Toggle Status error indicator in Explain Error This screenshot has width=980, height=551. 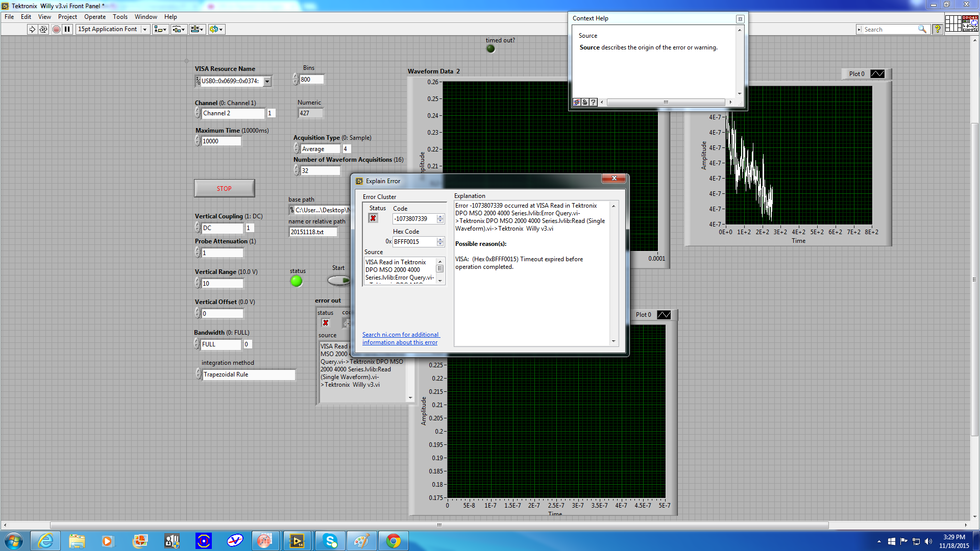click(373, 218)
